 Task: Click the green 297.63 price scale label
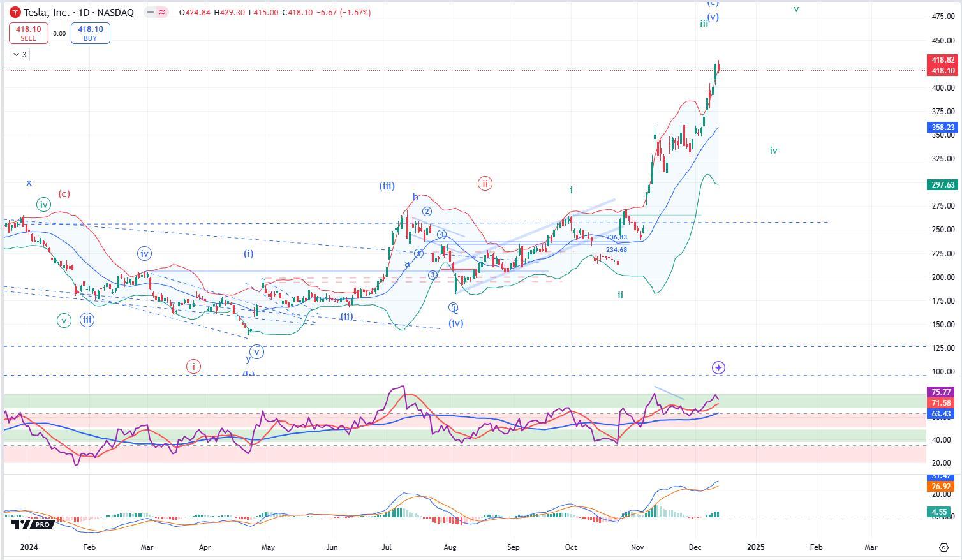[x=943, y=185]
